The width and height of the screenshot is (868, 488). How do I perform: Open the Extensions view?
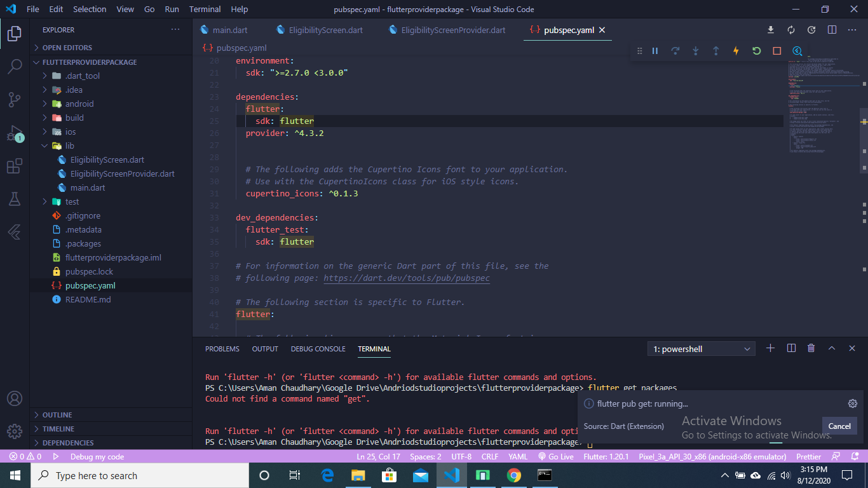tap(14, 166)
